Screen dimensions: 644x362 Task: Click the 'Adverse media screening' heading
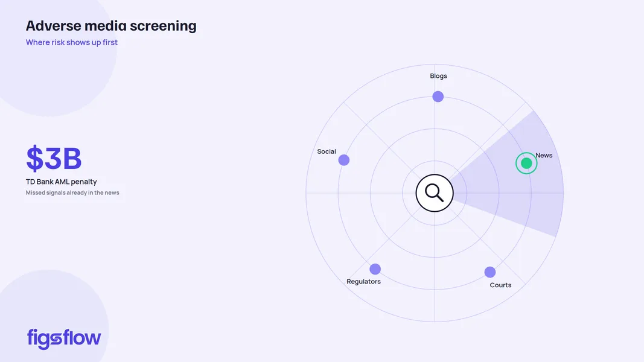coord(111,26)
